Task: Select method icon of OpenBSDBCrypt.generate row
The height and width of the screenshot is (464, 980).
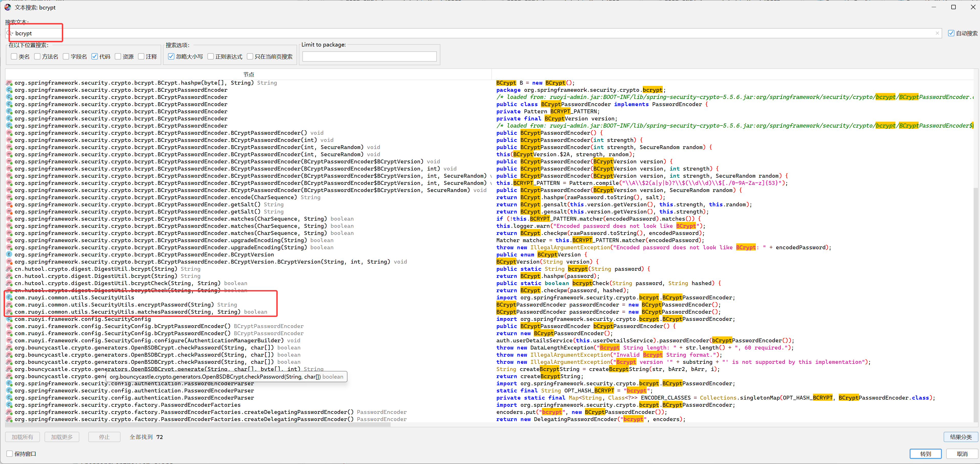Action: (9, 369)
